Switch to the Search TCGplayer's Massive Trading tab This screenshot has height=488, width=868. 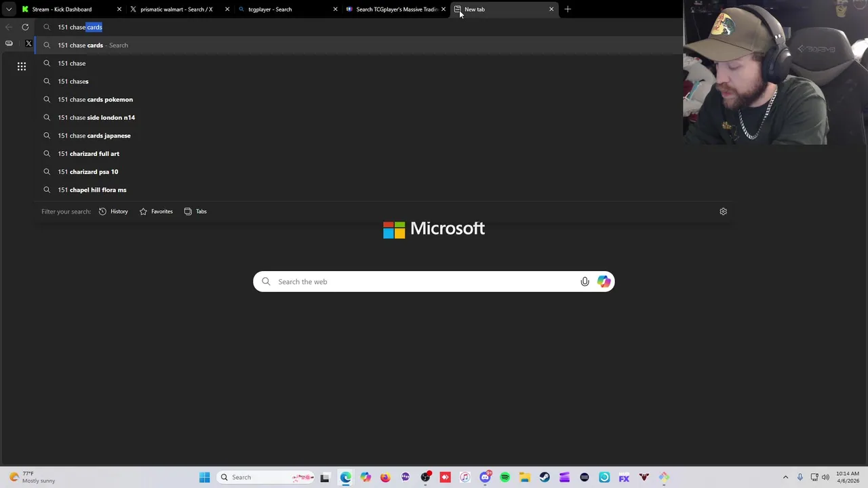pos(395,9)
